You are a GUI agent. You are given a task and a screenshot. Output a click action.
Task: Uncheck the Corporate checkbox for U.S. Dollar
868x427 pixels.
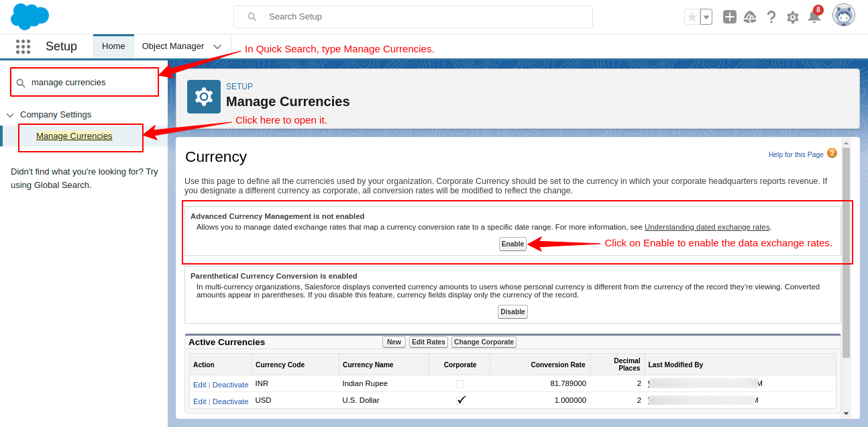click(x=460, y=399)
